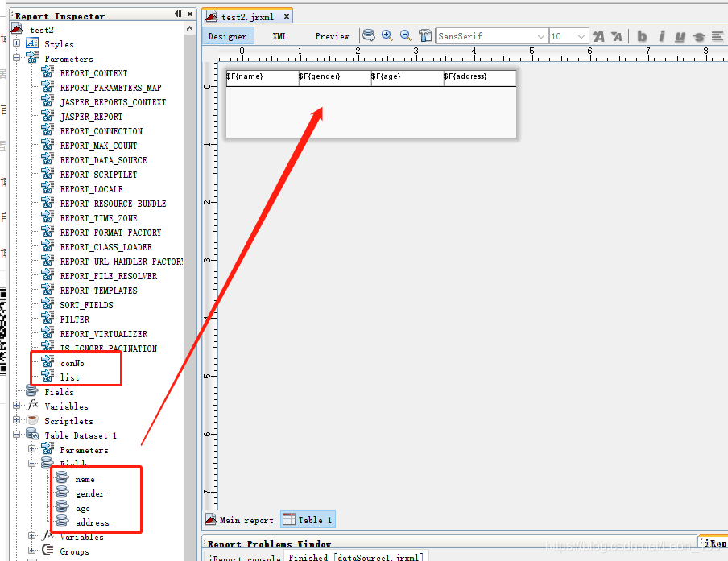Image resolution: width=728 pixels, height=561 pixels.
Task: Open the iReport console tab
Action: pos(244,556)
